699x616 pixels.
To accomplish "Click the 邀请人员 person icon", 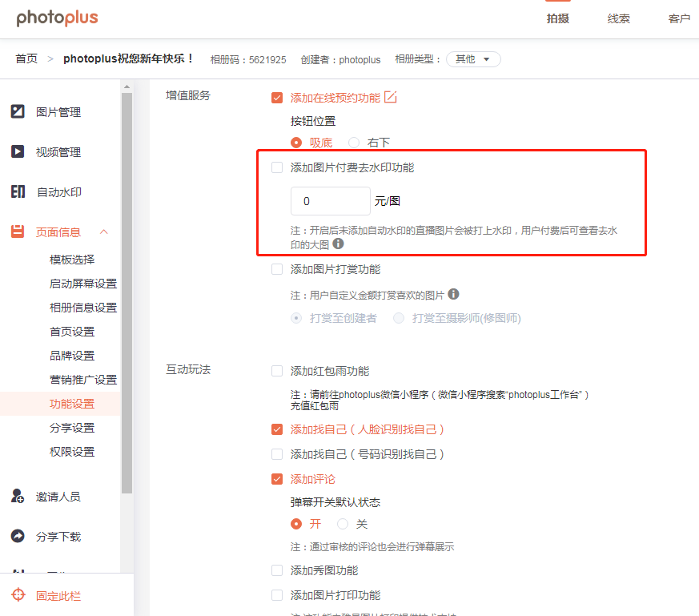I will click(x=18, y=496).
